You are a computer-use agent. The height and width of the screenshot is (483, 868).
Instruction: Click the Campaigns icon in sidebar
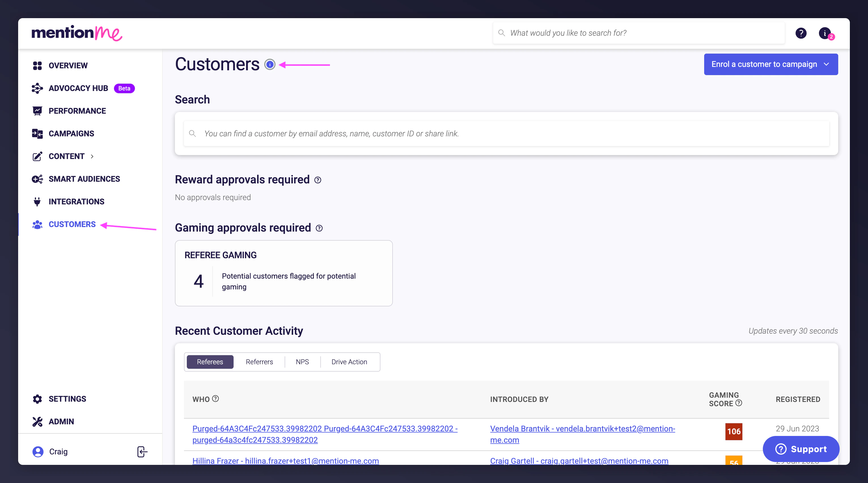pyautogui.click(x=37, y=134)
